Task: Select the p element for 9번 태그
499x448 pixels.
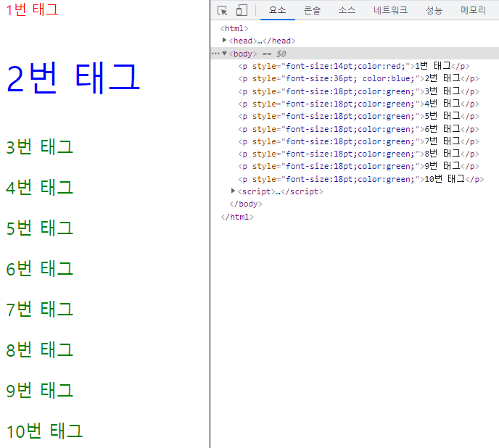Action: point(358,166)
